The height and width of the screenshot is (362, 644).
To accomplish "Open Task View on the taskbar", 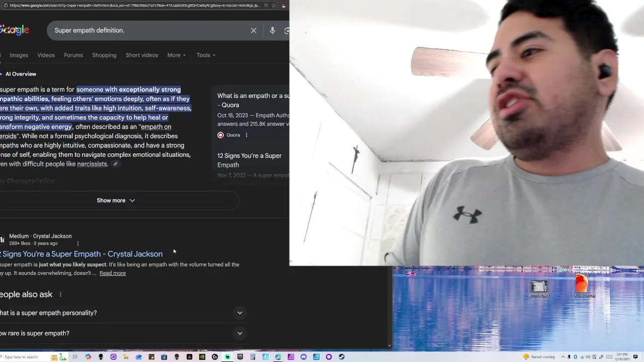I will click(x=75, y=357).
